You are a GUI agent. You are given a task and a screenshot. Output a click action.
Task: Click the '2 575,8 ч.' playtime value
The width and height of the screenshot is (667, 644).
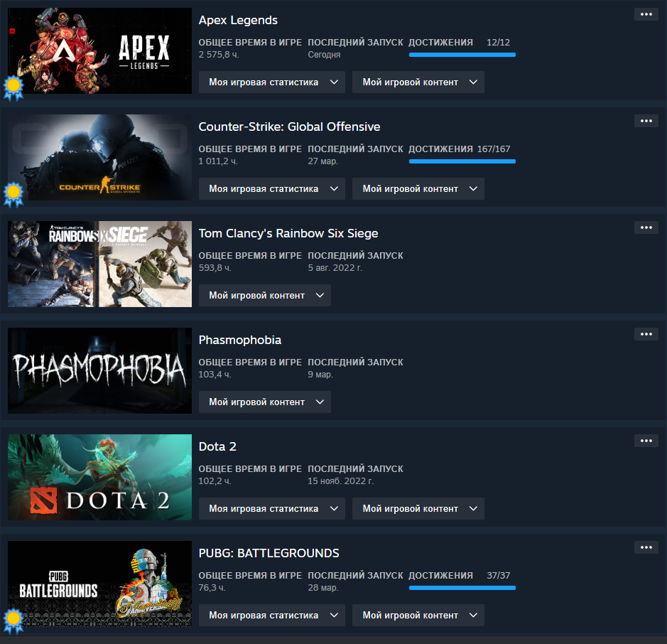[x=219, y=55]
